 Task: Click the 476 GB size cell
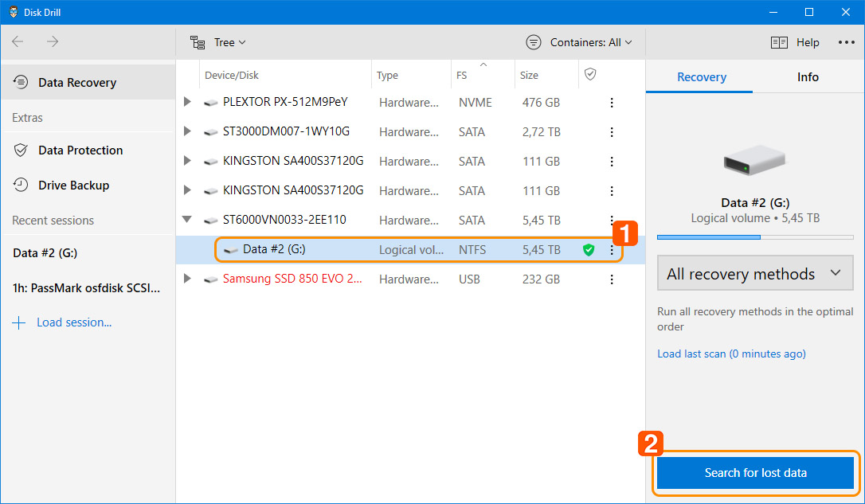click(x=541, y=103)
